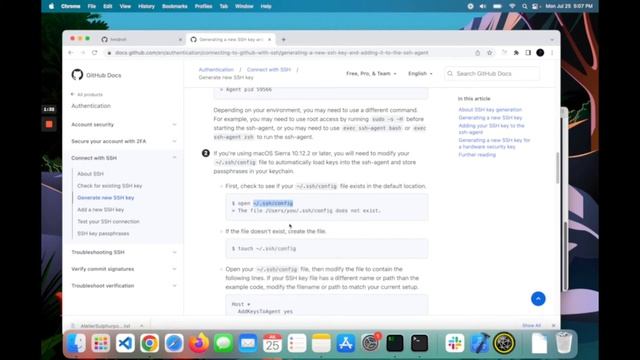Open the Wi-Fi status menu
Screen dimensions: 640x360
512,6
